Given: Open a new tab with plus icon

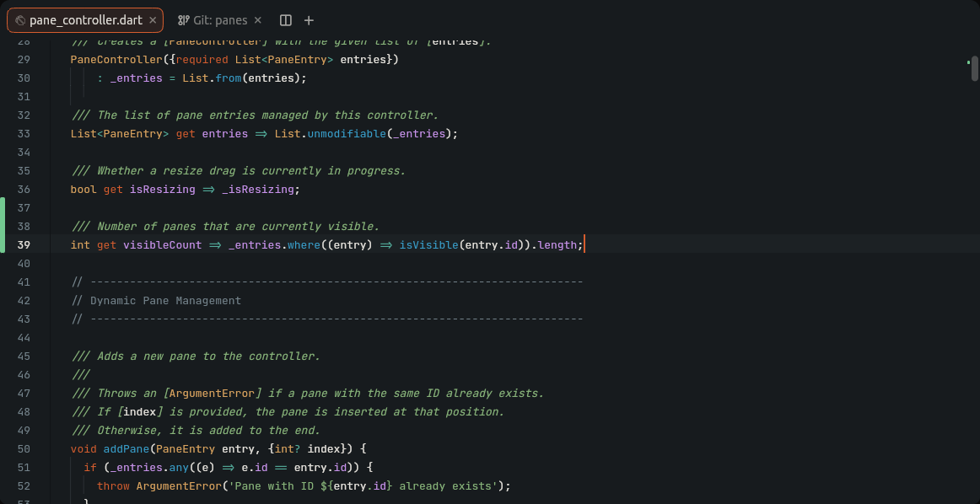Looking at the screenshot, I should pos(309,20).
